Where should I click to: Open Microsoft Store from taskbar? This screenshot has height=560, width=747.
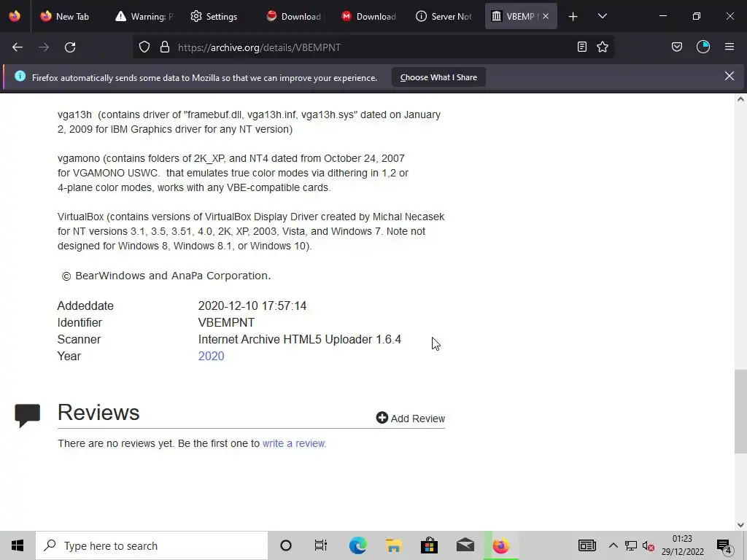pyautogui.click(x=429, y=545)
